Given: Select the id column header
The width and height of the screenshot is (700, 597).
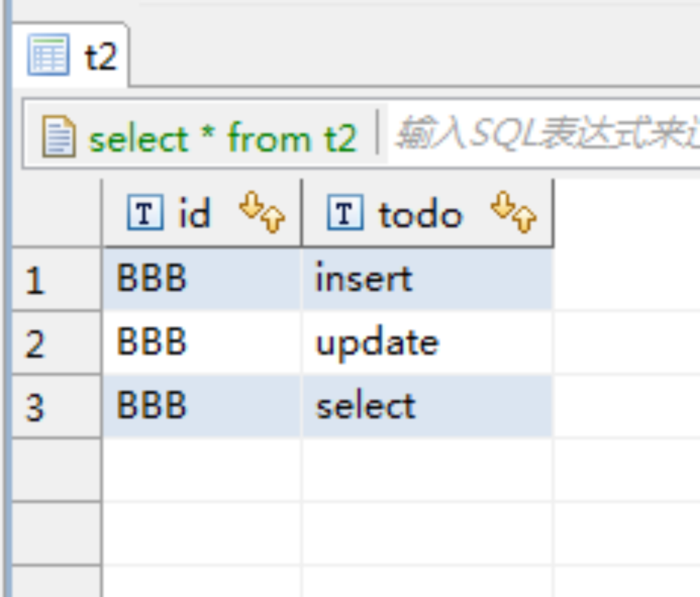Looking at the screenshot, I should 195,214.
